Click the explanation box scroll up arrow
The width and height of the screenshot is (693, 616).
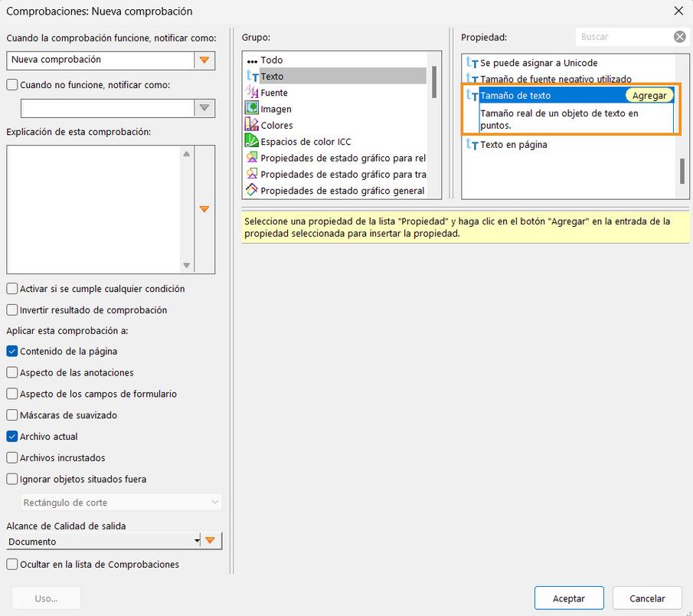click(187, 154)
